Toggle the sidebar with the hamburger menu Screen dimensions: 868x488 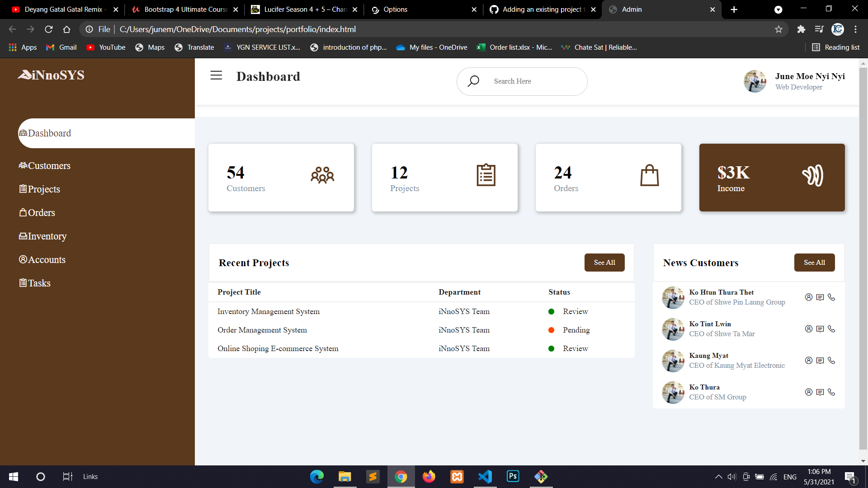coord(216,75)
